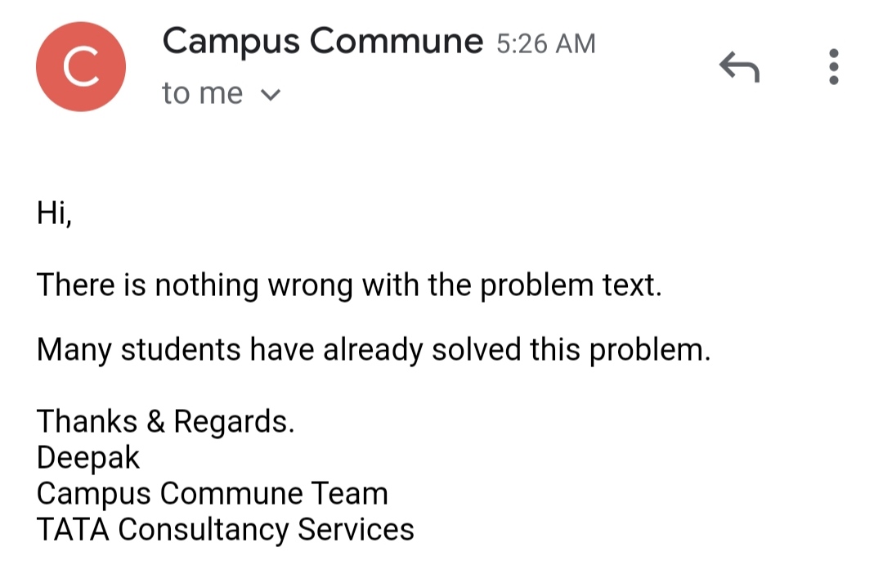Screen dimensions: 883x588
Task: Click 'There is nothing wrong' sentence
Action: (349, 285)
